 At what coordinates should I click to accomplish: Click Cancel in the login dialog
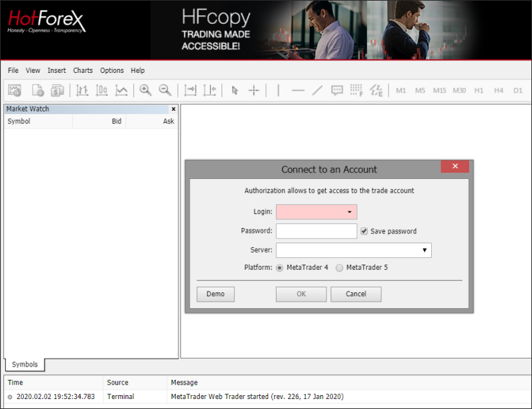(356, 294)
